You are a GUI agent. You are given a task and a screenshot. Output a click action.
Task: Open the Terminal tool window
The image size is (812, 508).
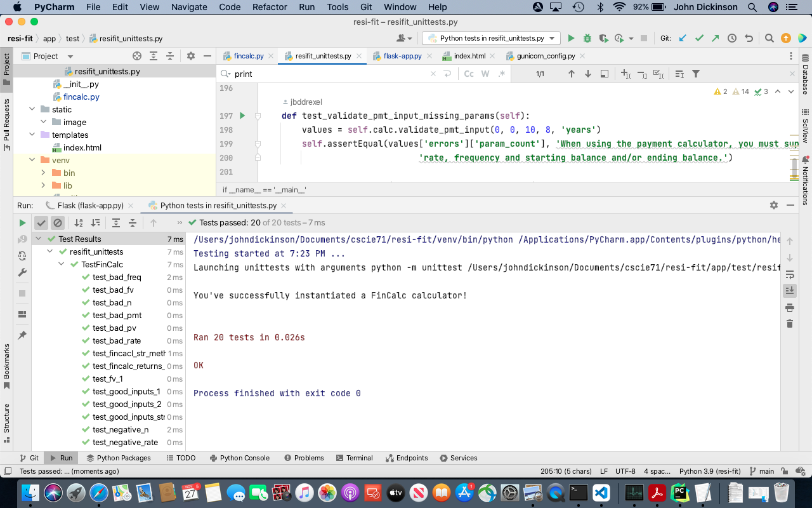pyautogui.click(x=355, y=458)
